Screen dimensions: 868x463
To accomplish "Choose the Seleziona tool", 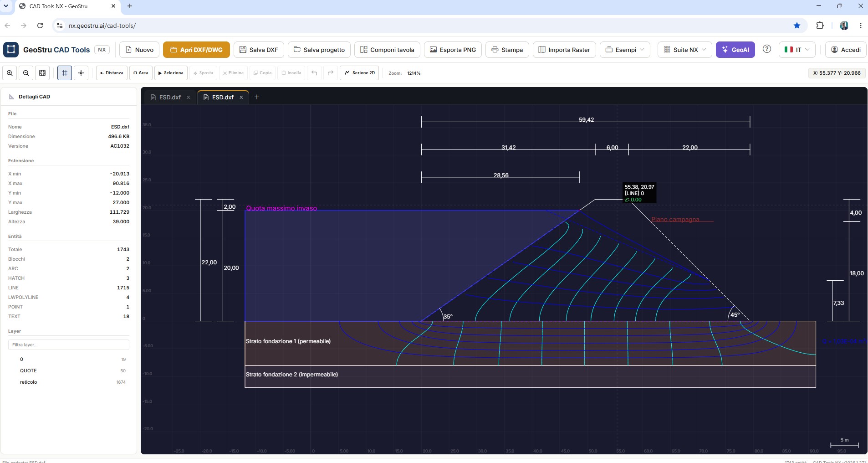I will (171, 73).
